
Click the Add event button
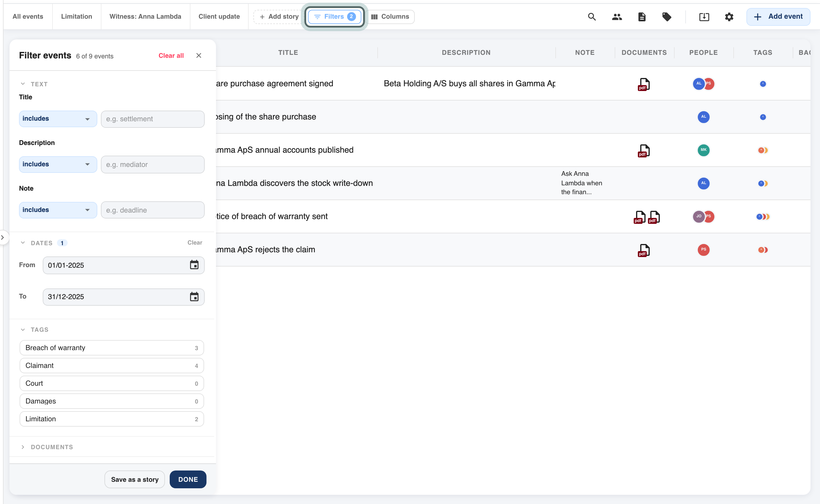coord(778,17)
